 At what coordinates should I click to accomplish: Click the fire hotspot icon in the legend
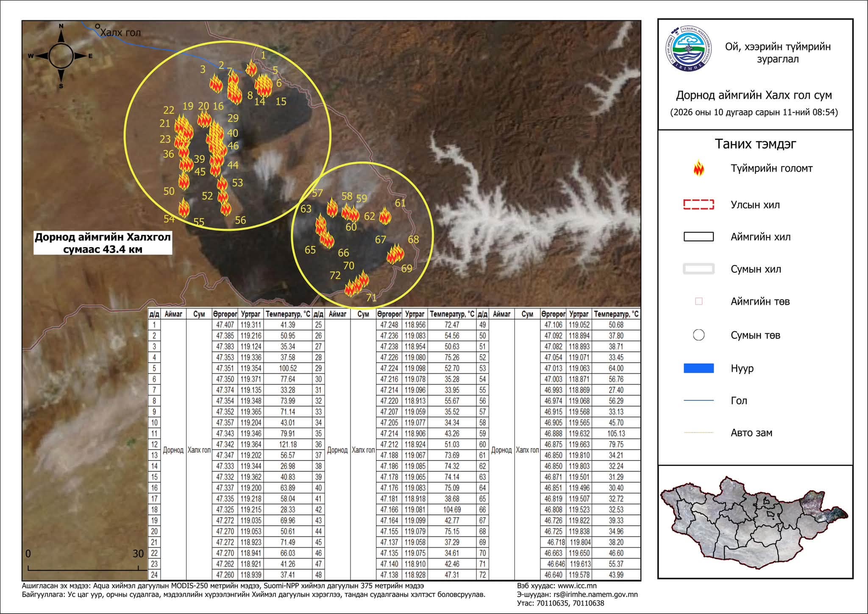(698, 168)
